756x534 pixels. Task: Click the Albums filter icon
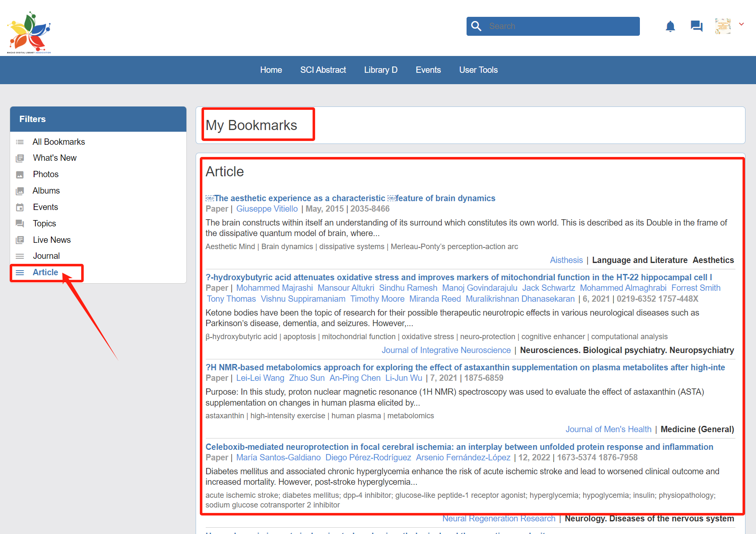click(x=20, y=191)
